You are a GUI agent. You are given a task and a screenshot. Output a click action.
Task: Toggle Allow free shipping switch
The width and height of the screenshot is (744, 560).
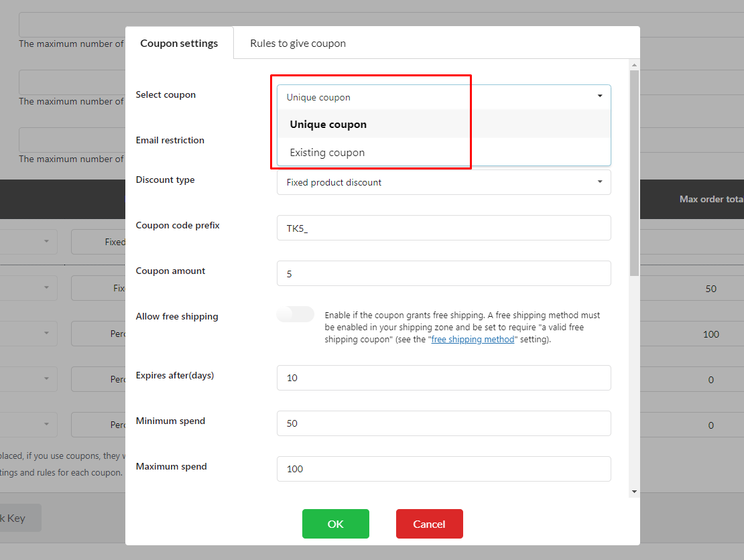tap(295, 314)
